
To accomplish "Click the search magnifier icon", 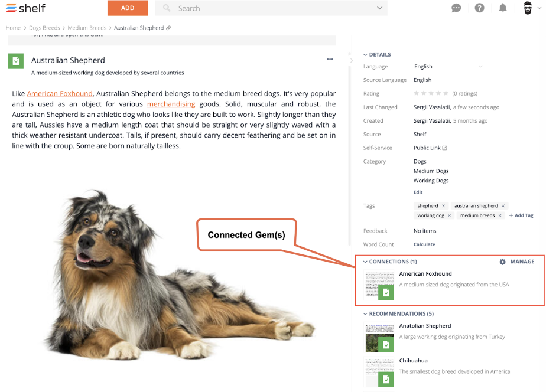I will coord(167,8).
